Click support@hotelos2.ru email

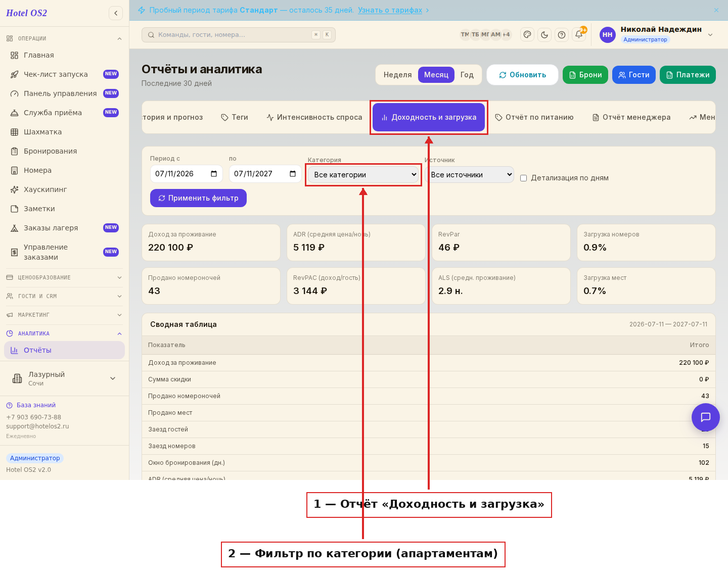tap(37, 426)
